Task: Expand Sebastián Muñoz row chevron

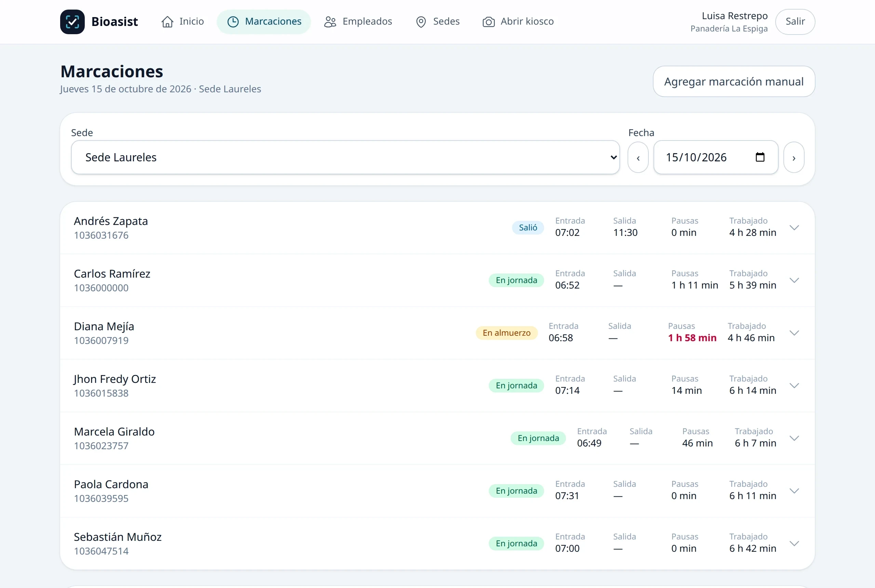Action: (x=794, y=543)
